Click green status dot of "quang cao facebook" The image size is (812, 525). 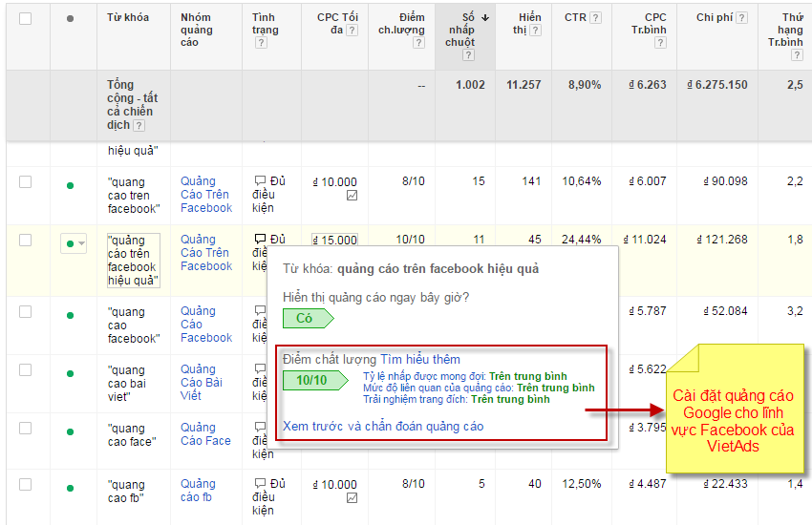coord(70,316)
